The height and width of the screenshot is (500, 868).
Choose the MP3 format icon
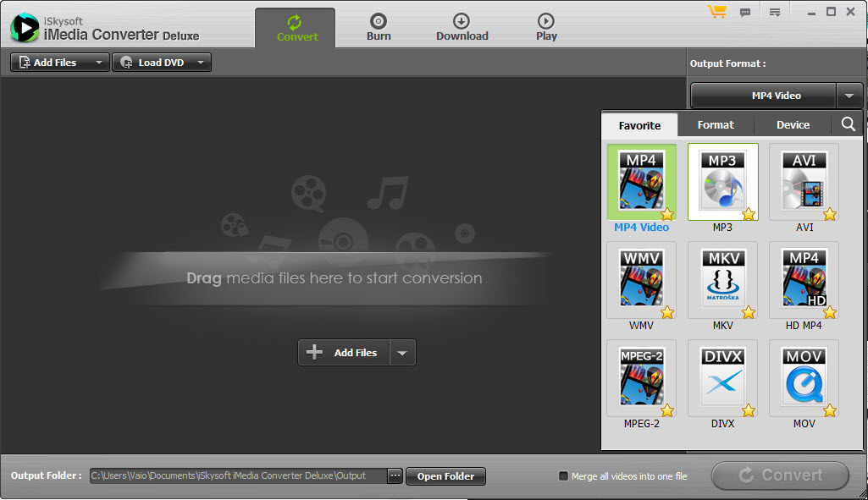click(x=722, y=182)
